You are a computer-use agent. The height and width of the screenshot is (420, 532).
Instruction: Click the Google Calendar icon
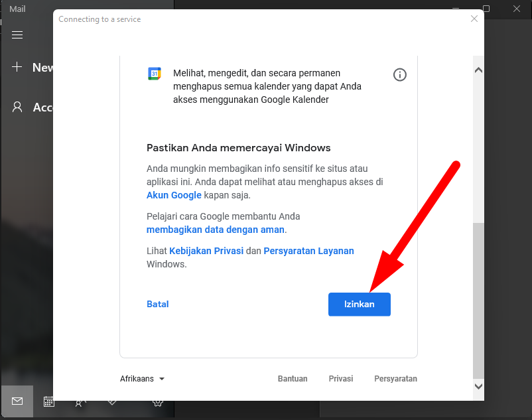click(155, 74)
